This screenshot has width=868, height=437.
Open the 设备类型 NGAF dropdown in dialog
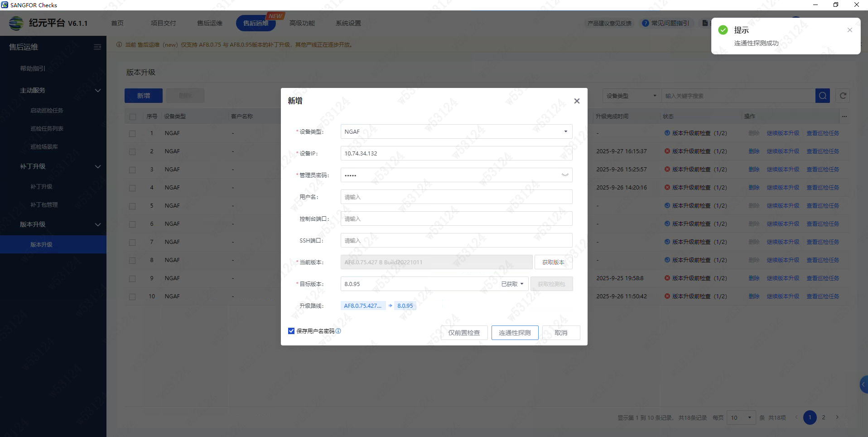click(x=456, y=131)
